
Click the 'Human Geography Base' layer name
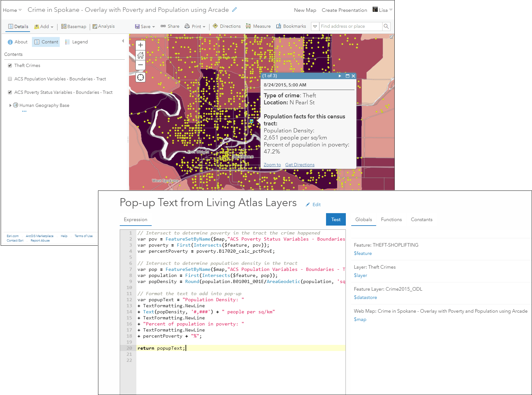(x=44, y=105)
